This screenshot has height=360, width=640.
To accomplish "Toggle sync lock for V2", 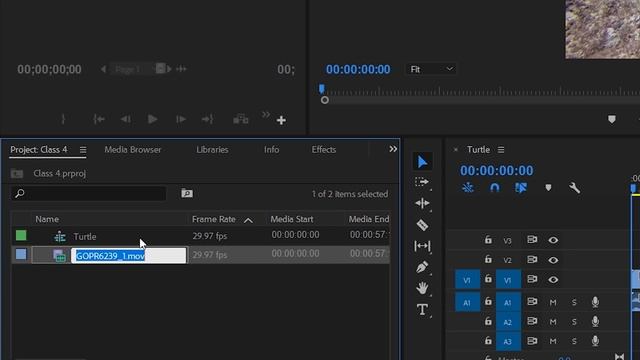I will (532, 259).
